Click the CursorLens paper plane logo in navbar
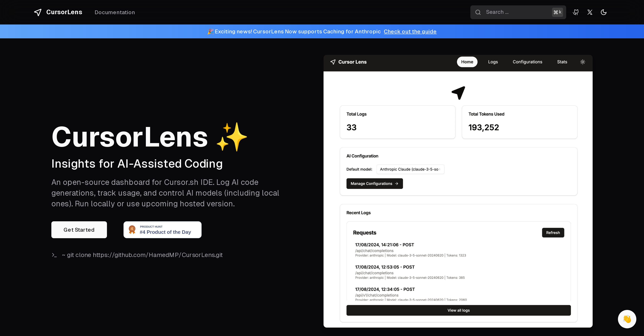This screenshot has height=336, width=644. point(38,12)
